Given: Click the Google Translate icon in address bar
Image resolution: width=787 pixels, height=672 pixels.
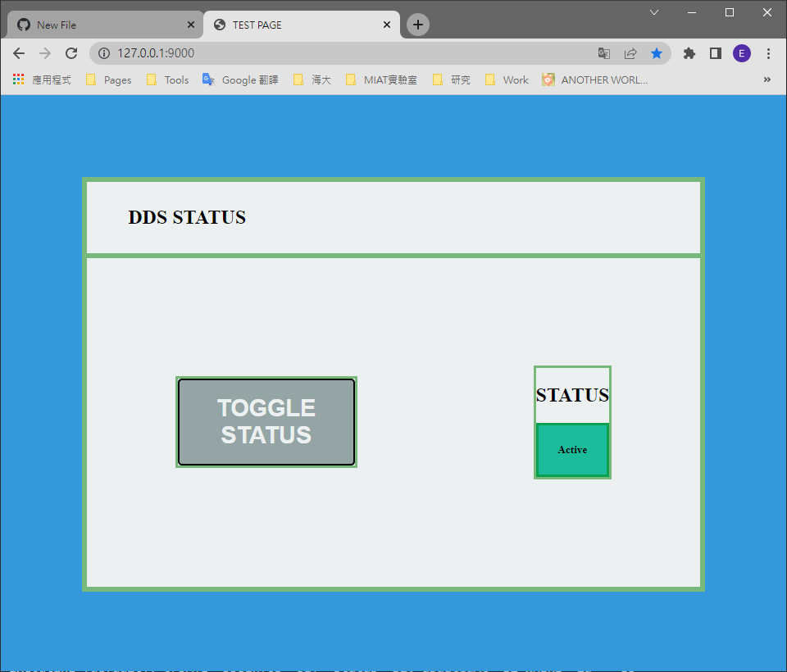Looking at the screenshot, I should (x=604, y=53).
